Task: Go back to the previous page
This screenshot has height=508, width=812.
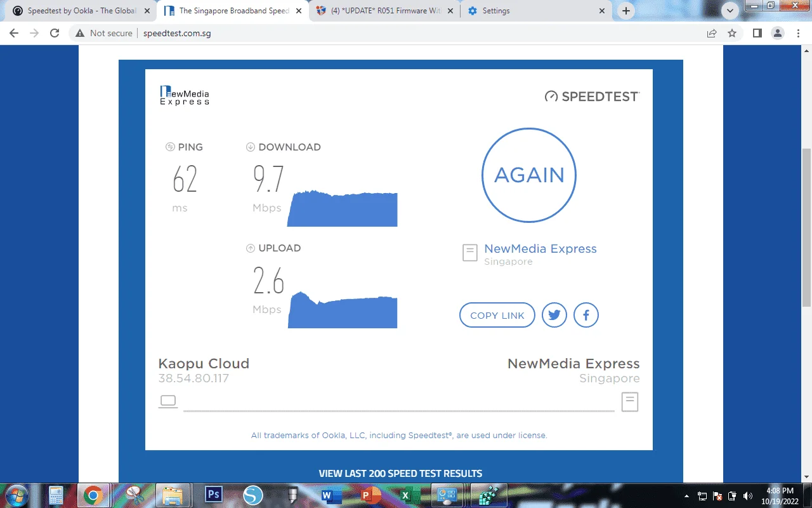Action: click(14, 33)
